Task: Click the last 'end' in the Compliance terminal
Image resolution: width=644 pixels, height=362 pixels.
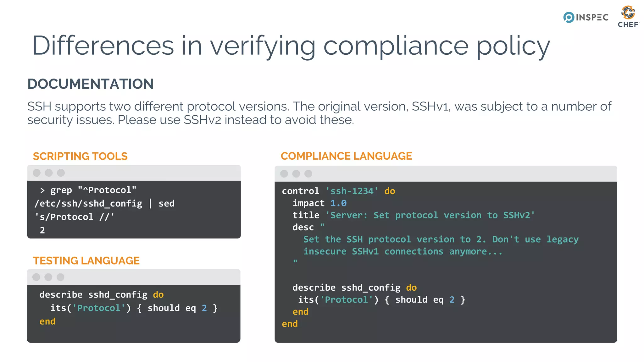Action: pos(290,324)
